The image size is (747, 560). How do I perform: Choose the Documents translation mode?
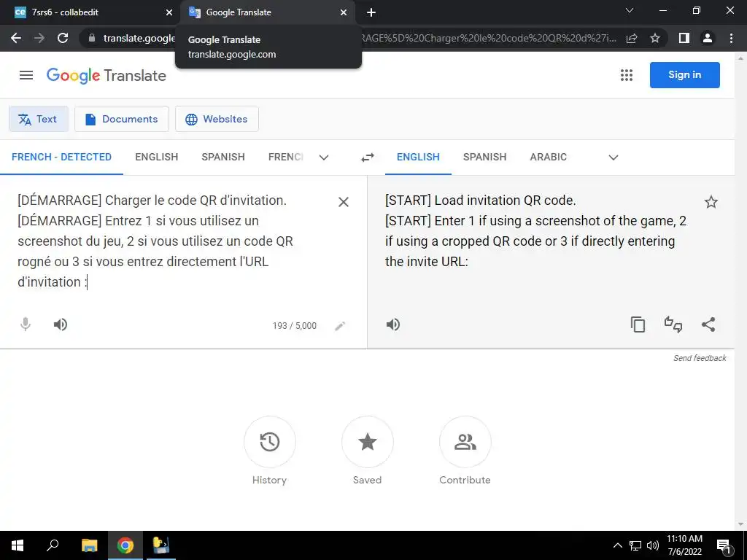coord(122,119)
